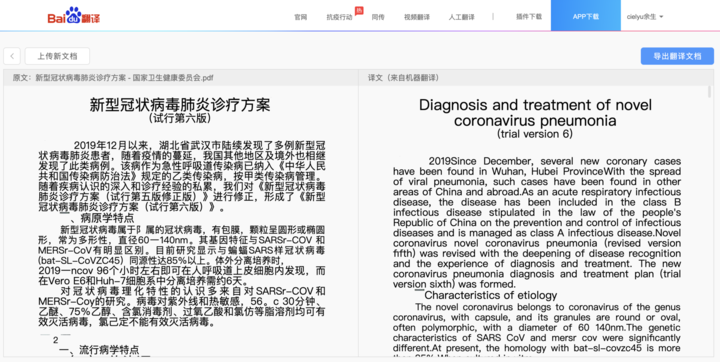This screenshot has height=362, width=720.
Task: Go back using the left arrow button
Action: tap(12, 57)
